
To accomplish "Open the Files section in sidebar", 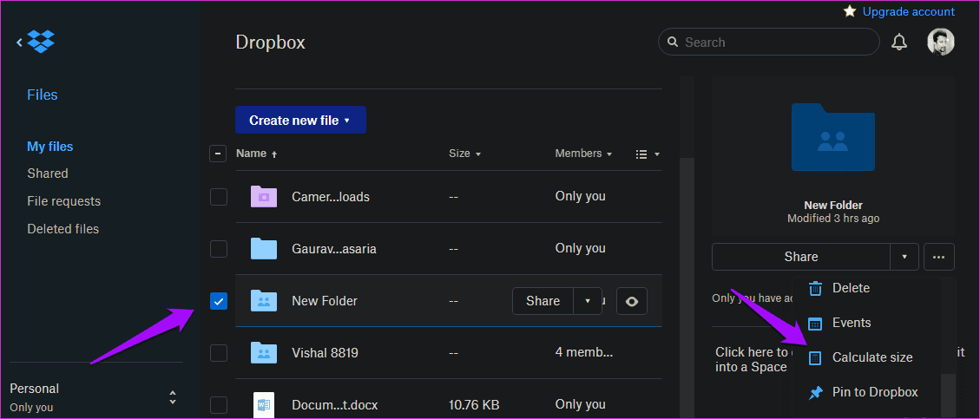I will tap(42, 95).
